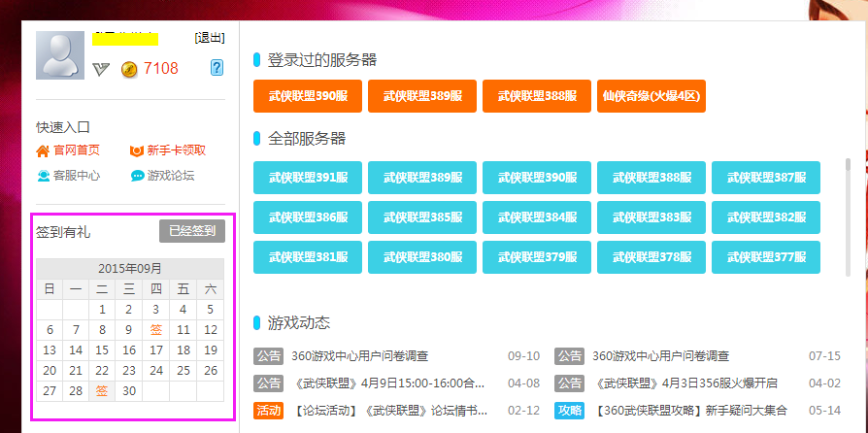Click the server list vertical scrollbar
The image size is (868, 433).
(848, 165)
